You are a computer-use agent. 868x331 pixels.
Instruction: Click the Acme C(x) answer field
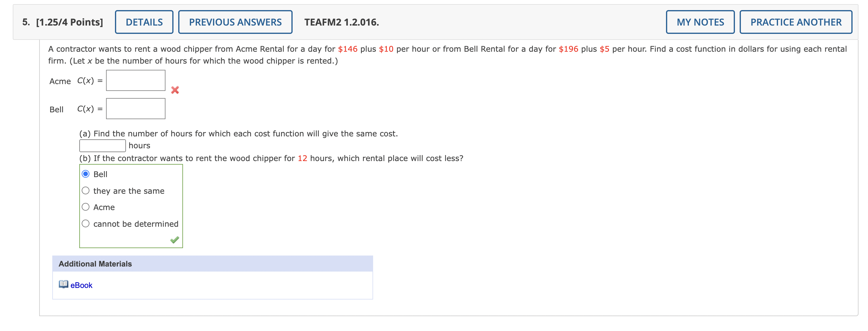135,81
